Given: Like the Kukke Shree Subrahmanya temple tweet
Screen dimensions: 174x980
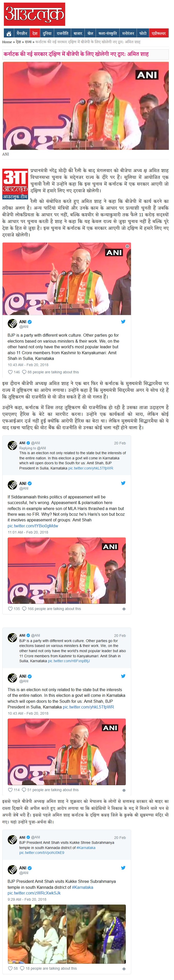Looking at the screenshot, I should coord(10,969).
